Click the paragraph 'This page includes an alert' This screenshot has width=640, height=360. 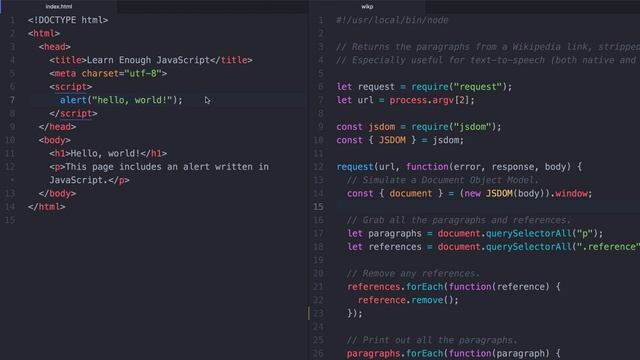[159, 167]
